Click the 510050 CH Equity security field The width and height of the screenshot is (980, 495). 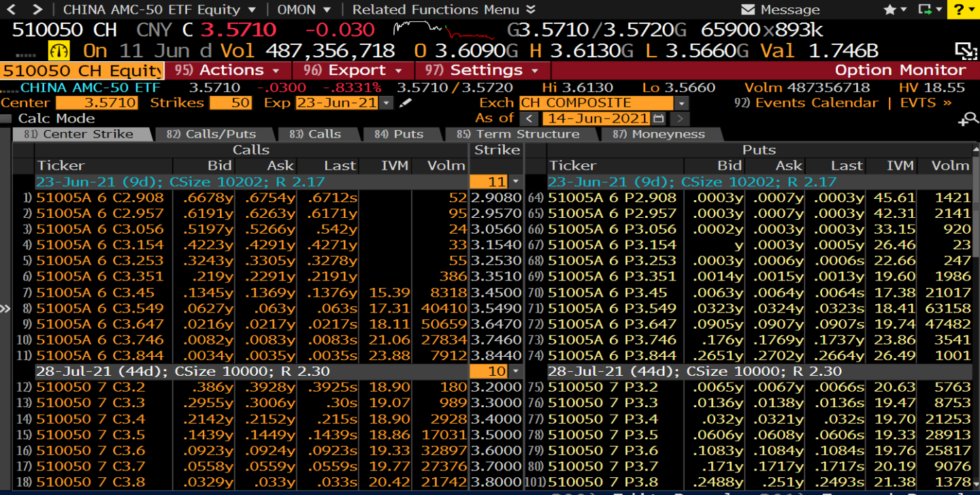pyautogui.click(x=82, y=70)
